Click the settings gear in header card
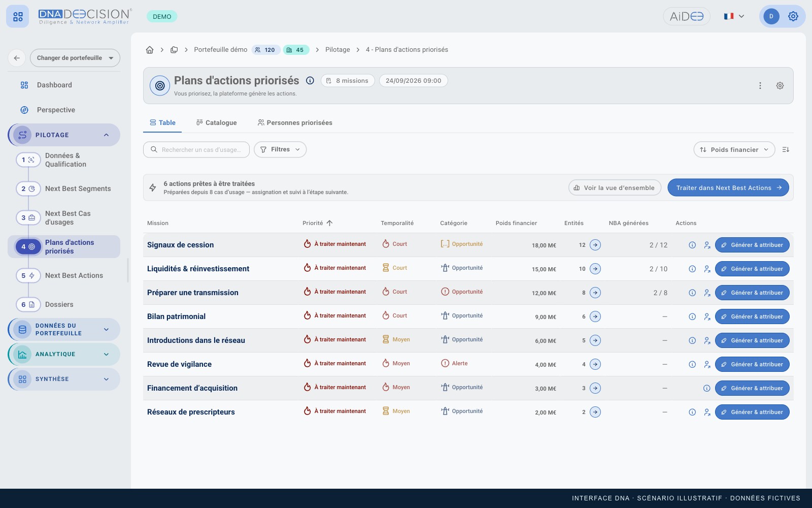The width and height of the screenshot is (812, 508). tap(780, 86)
